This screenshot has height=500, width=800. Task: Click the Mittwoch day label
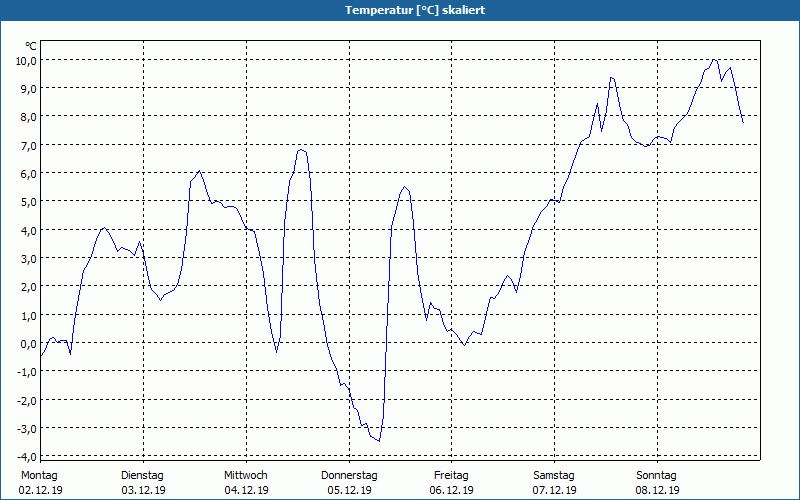246,476
